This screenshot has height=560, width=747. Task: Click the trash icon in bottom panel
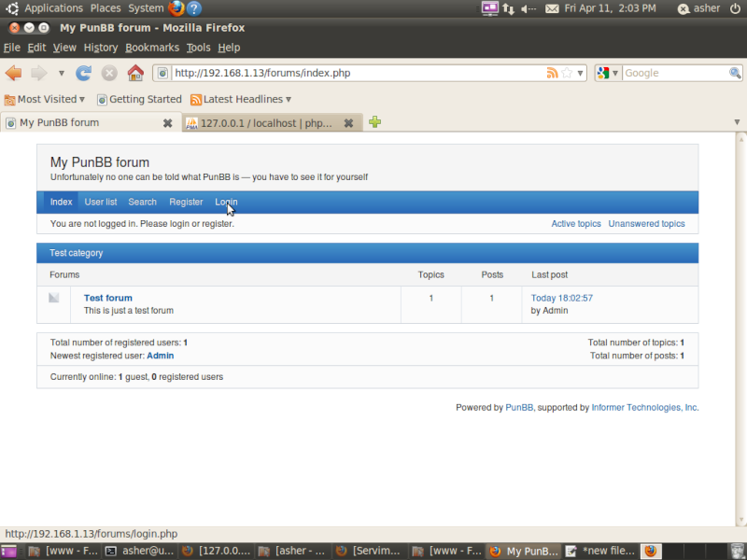737,551
